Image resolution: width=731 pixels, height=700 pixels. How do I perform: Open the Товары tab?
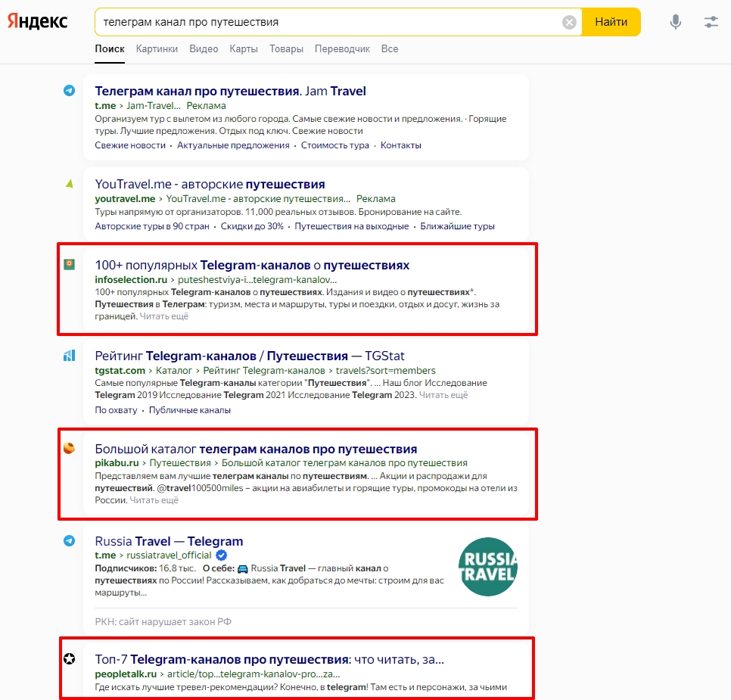(x=286, y=49)
